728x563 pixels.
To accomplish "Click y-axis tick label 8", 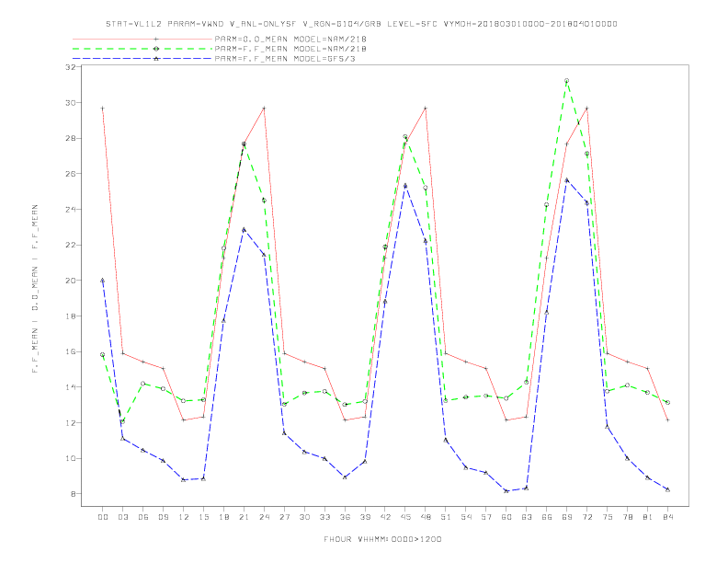I will pos(73,494).
